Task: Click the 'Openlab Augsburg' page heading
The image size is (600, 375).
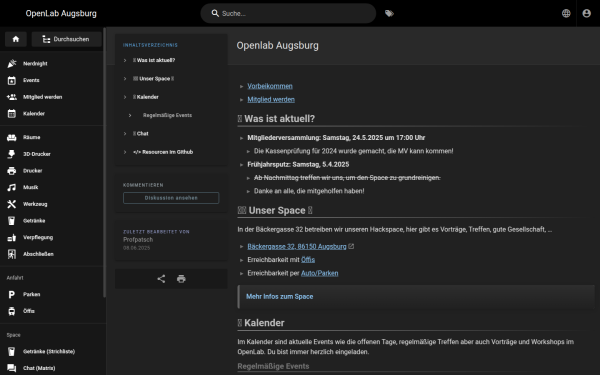Action: 277,46
